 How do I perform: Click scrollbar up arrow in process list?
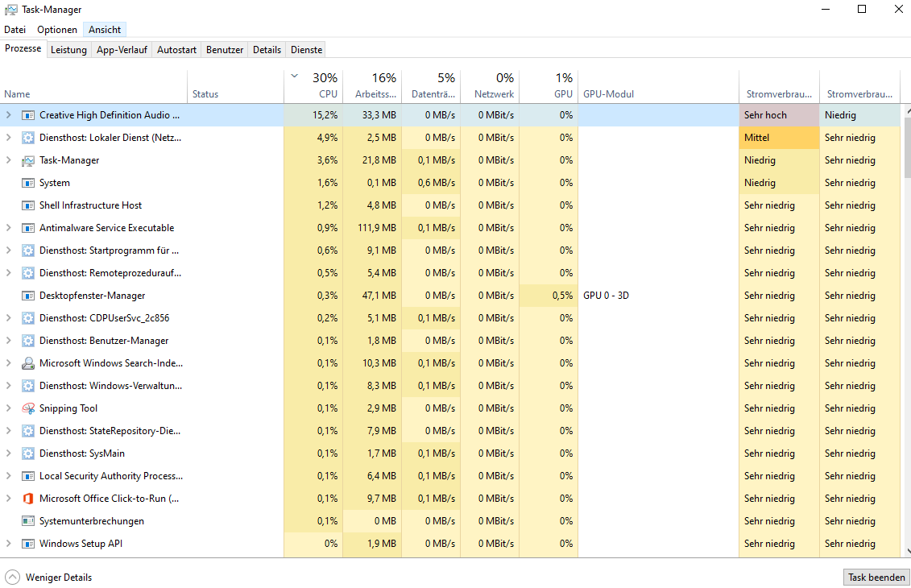(x=906, y=110)
